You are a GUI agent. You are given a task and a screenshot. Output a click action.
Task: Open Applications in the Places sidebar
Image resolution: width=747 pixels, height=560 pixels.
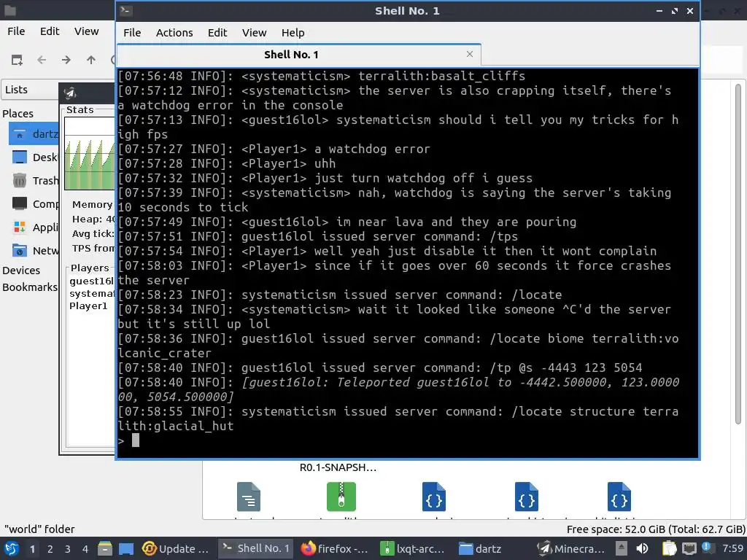[x=34, y=227]
